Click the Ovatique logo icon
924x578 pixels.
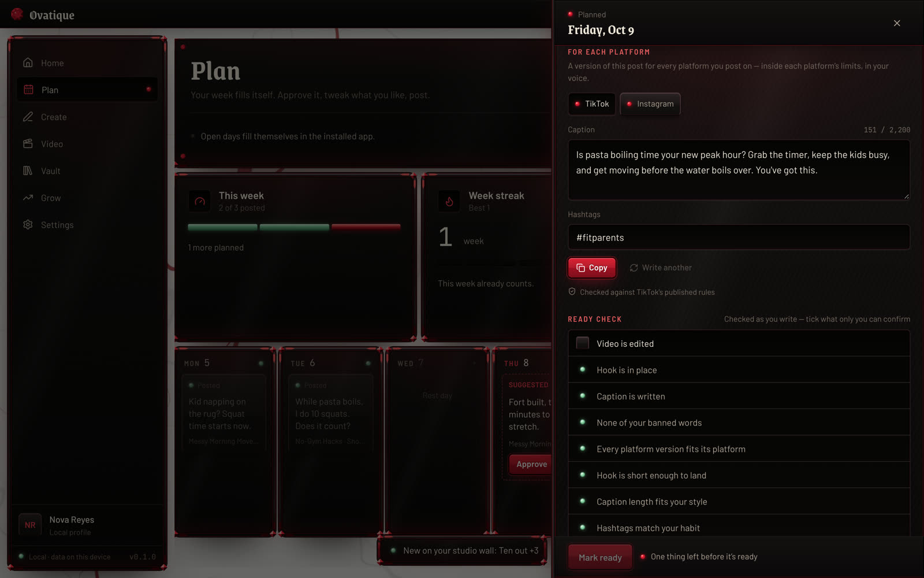pos(17,14)
